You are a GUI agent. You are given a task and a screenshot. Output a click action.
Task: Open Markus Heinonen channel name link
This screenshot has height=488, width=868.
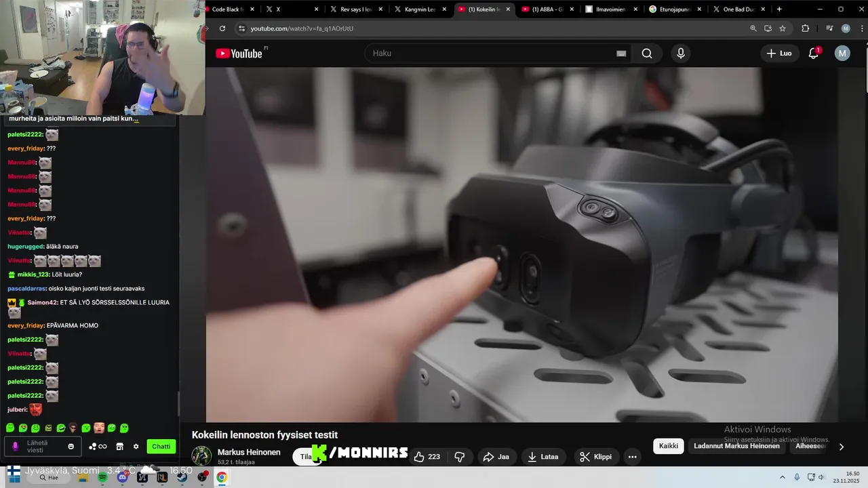tap(249, 452)
